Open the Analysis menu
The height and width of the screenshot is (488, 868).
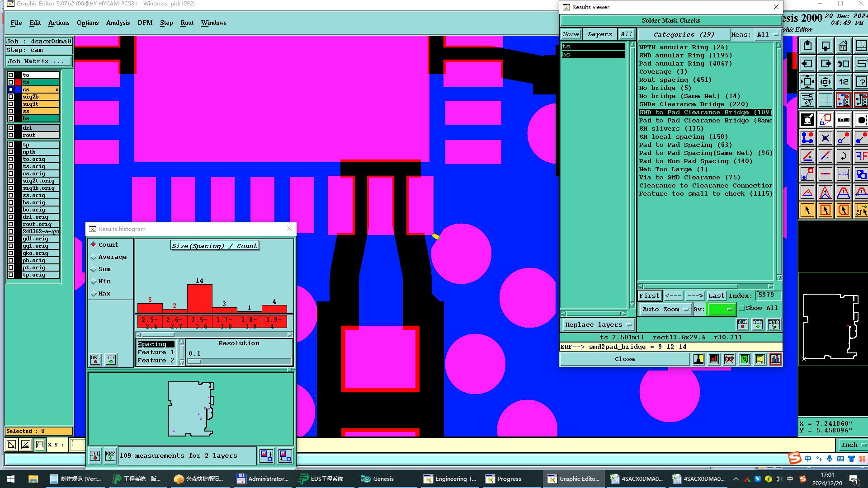click(118, 23)
